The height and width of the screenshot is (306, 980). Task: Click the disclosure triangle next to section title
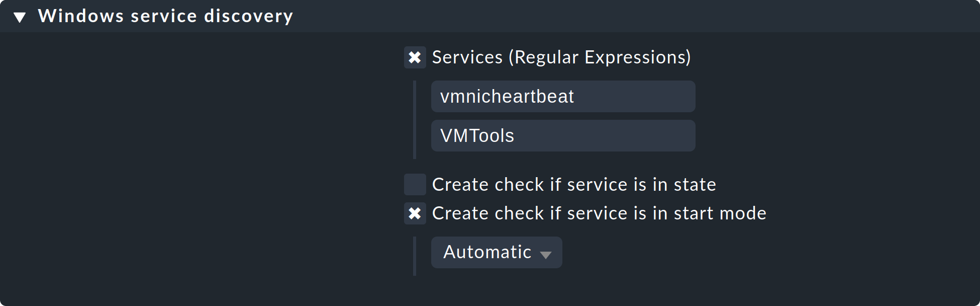tap(20, 16)
